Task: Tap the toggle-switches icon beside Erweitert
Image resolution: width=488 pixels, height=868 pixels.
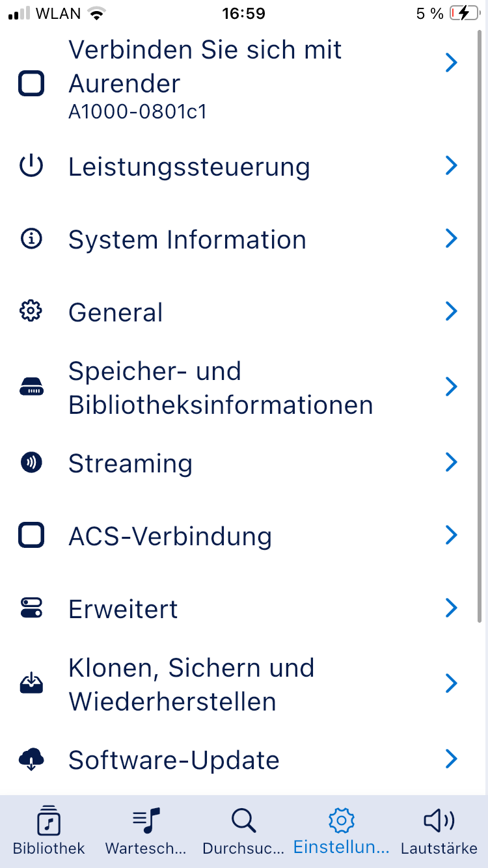Action: point(31,608)
